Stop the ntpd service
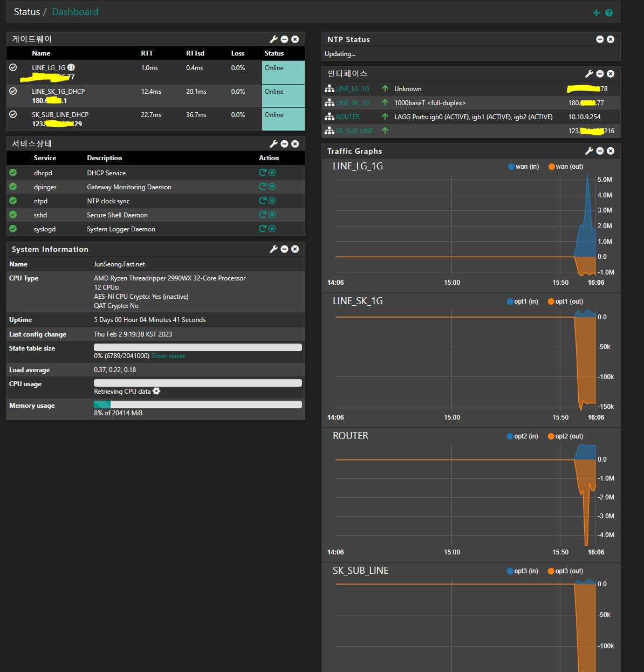644x672 pixels. 272,201
